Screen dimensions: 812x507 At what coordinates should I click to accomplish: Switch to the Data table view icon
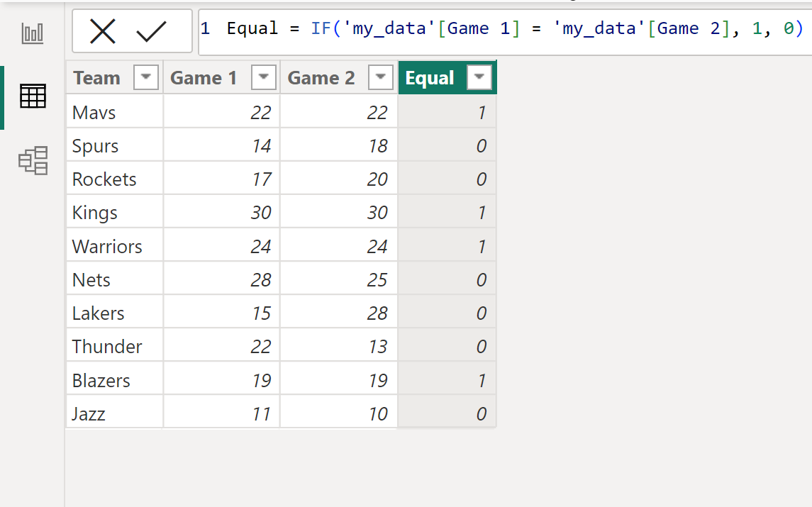[x=33, y=96]
